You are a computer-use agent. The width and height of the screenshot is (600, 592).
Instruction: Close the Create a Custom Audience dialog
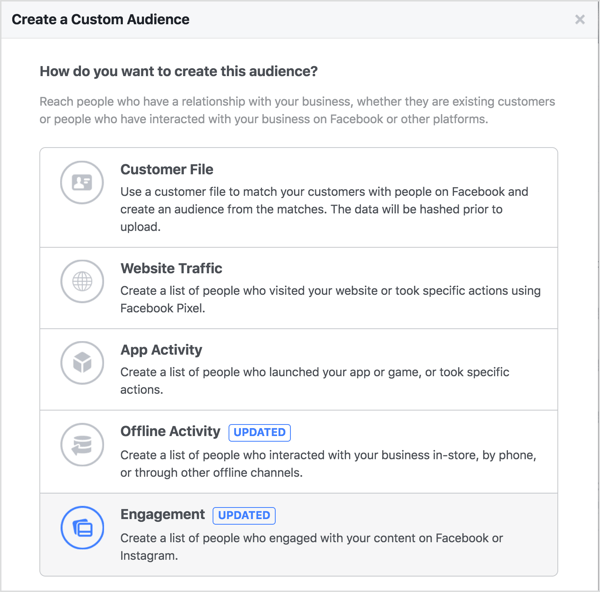tap(580, 20)
